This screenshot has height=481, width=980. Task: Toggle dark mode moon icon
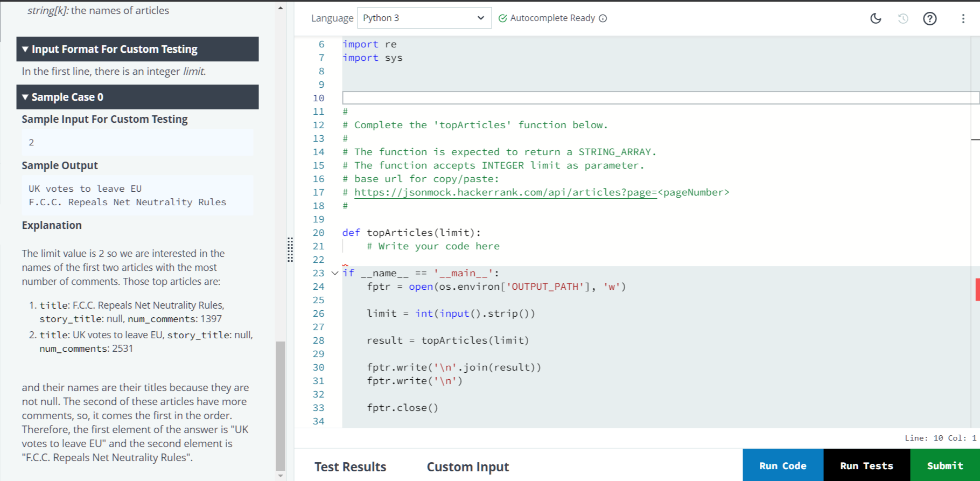[876, 18]
